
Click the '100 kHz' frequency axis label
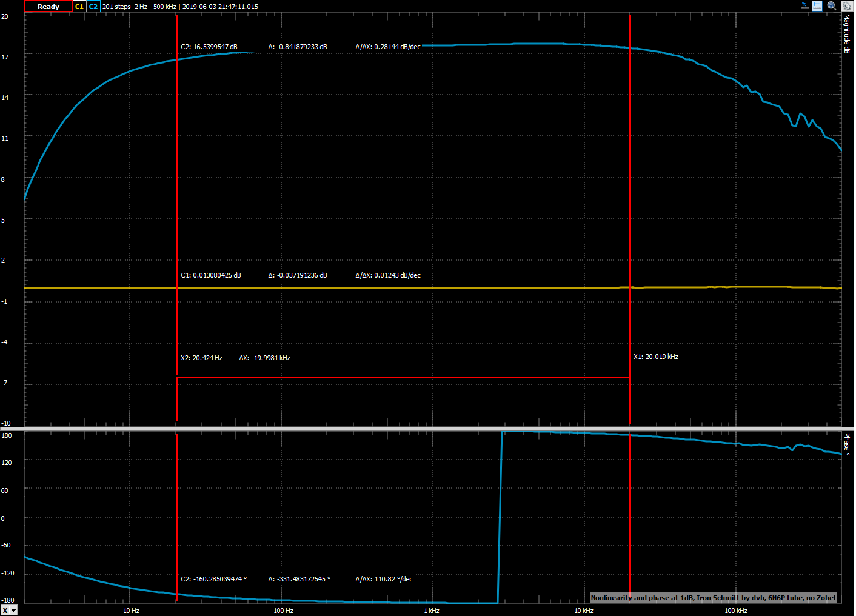[x=736, y=611]
